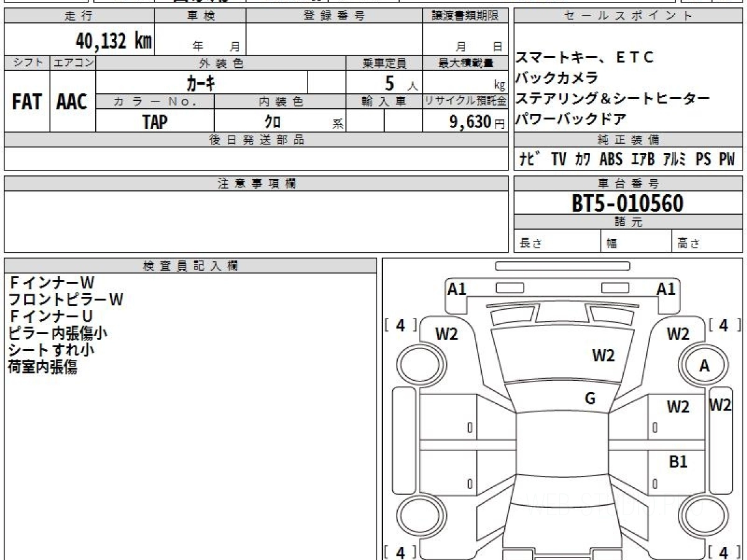747x560 pixels.
Task: Select the セールスポイント header
Action: (628, 16)
